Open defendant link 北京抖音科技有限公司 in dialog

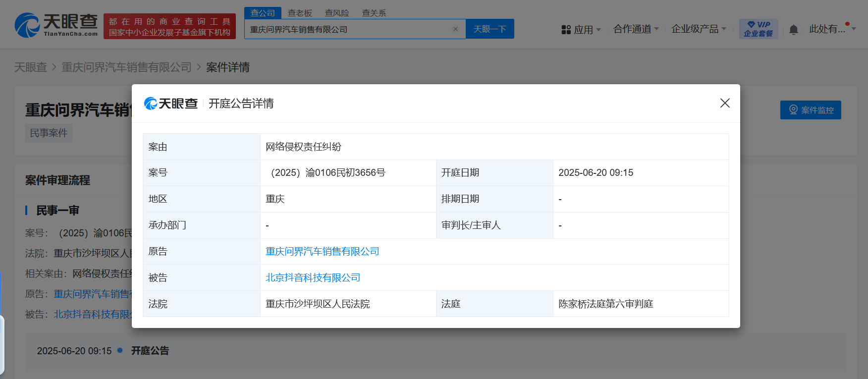(313, 278)
